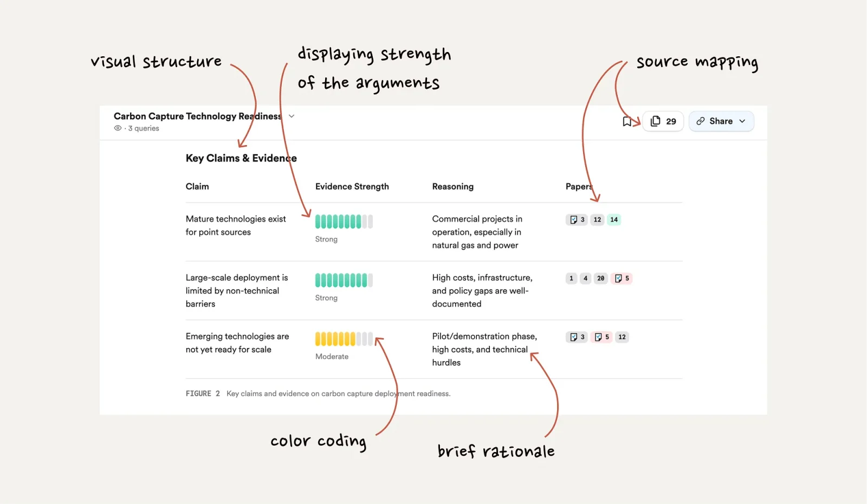Image resolution: width=867 pixels, height=504 pixels.
Task: Click the bookmark icon in the header
Action: tap(627, 121)
